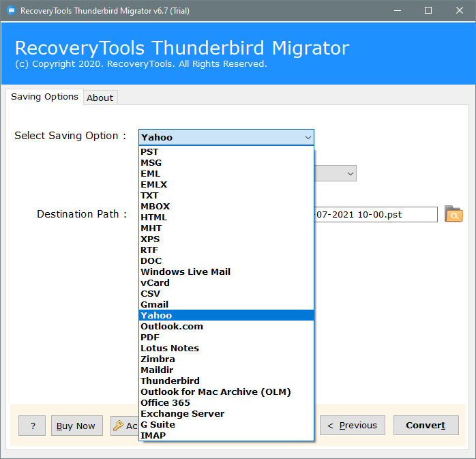Choose MSG format option

coord(226,163)
